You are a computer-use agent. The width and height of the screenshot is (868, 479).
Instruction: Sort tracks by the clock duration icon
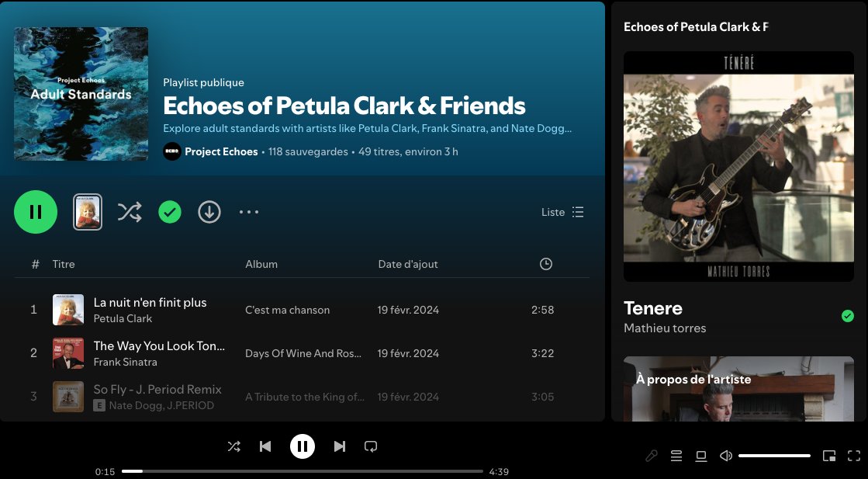[546, 264]
